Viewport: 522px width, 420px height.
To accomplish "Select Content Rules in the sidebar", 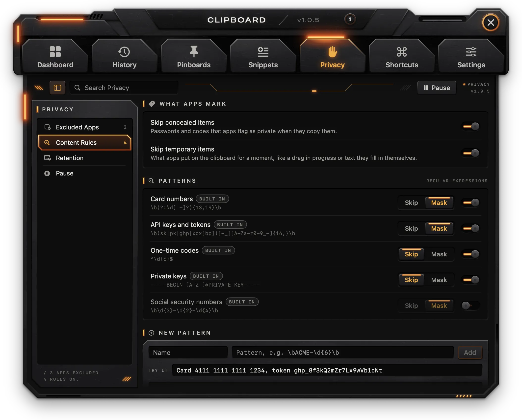I will [85, 143].
